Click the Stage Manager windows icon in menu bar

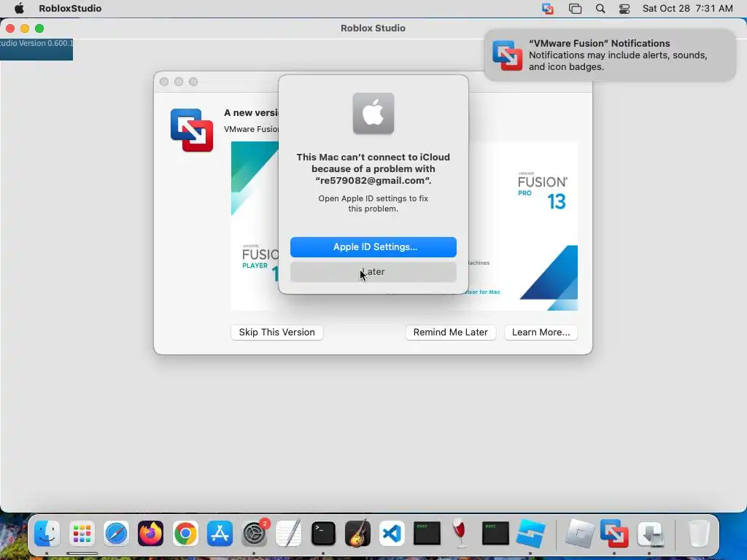point(575,9)
